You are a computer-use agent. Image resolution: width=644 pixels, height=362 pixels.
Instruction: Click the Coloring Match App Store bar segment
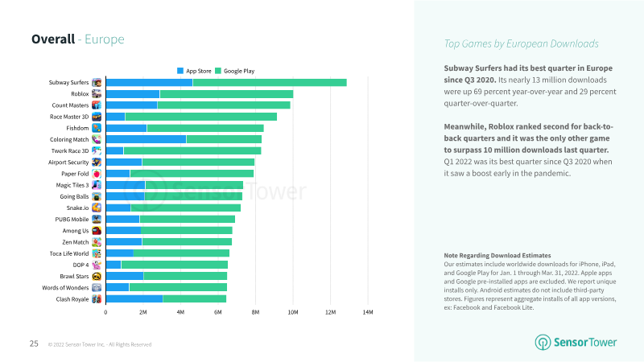pos(147,139)
